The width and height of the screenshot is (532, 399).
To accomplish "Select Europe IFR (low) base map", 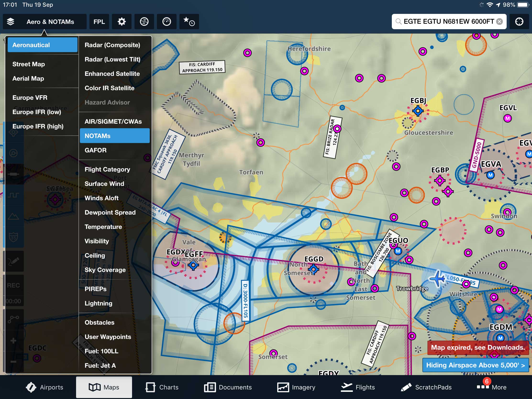I will pos(37,112).
